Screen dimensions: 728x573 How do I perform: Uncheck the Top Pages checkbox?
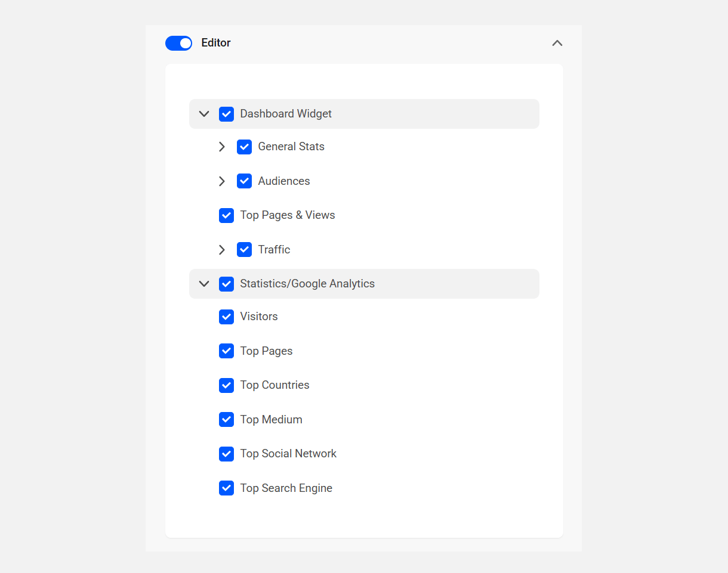pyautogui.click(x=226, y=351)
